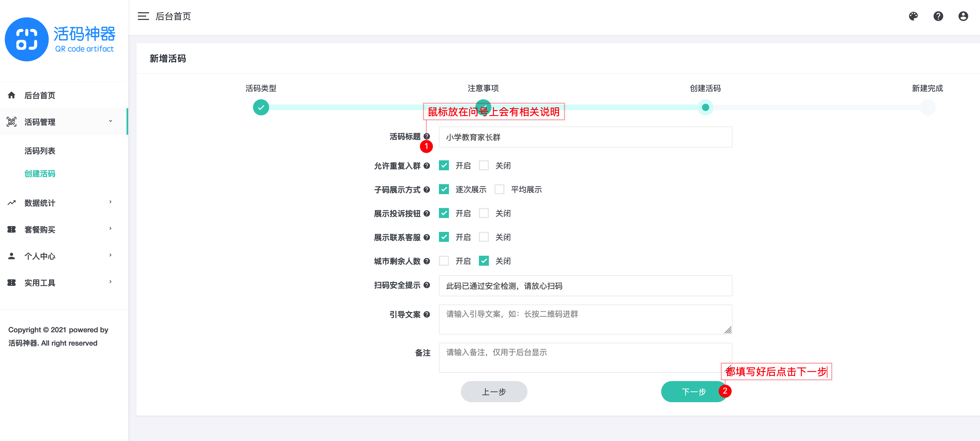Click the help icon next to 允许重复入群
This screenshot has height=441, width=980.
click(x=426, y=166)
